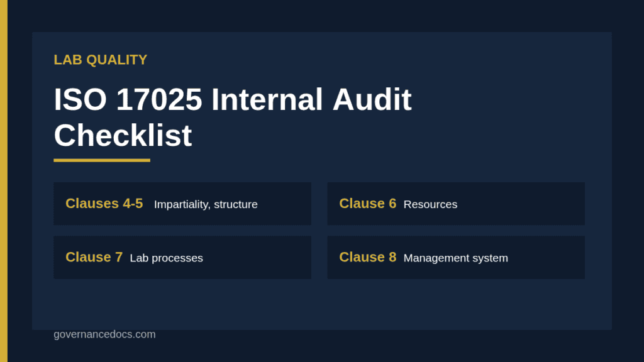Visit the governancedocs.com link
644x362 pixels.
(x=105, y=334)
